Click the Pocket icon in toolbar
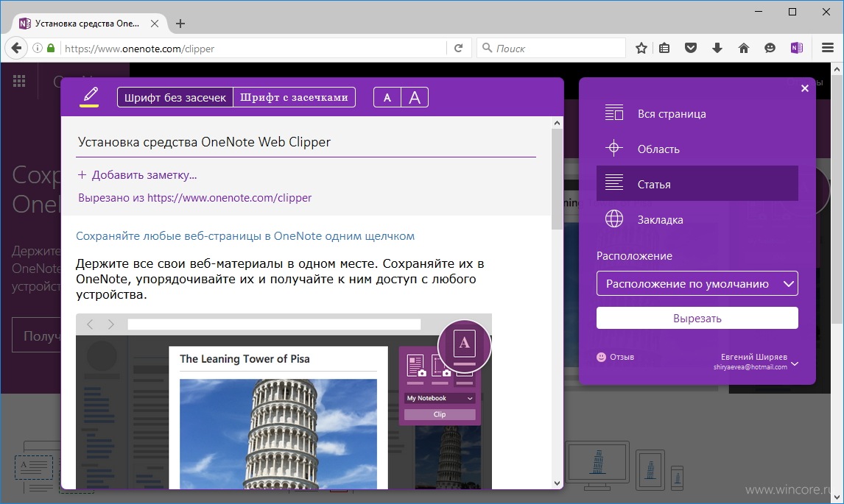This screenshot has height=504, width=844. click(691, 49)
